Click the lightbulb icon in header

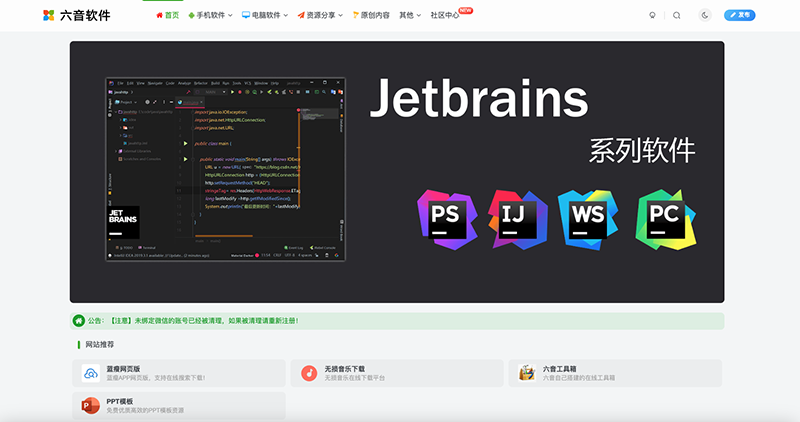(x=652, y=15)
